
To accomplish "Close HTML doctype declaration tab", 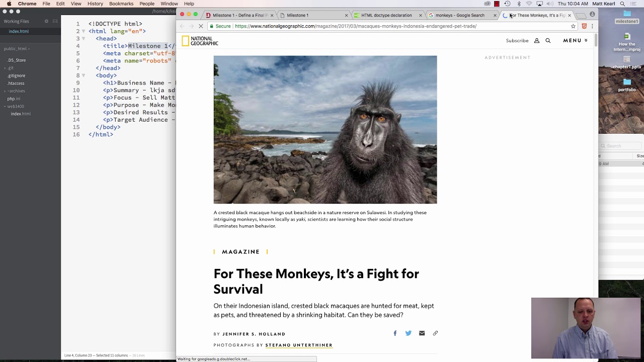I will (x=421, y=15).
